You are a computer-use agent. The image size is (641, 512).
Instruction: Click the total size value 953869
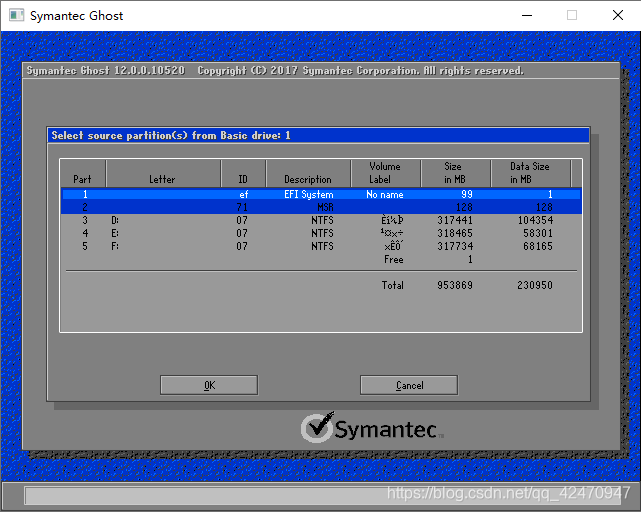click(455, 285)
